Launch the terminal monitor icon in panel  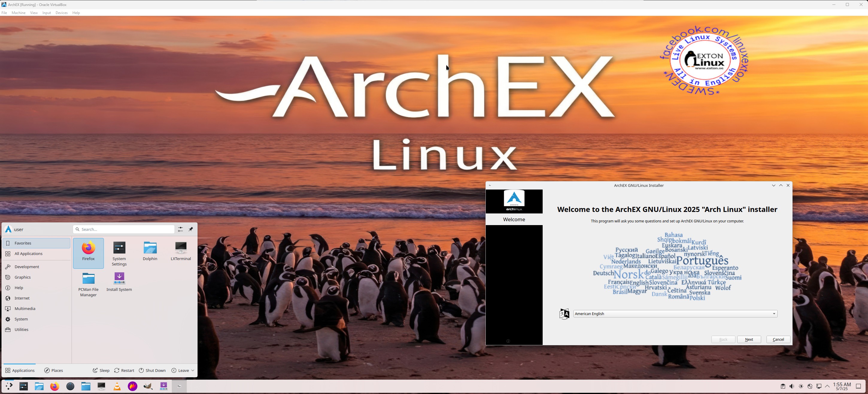tap(101, 386)
